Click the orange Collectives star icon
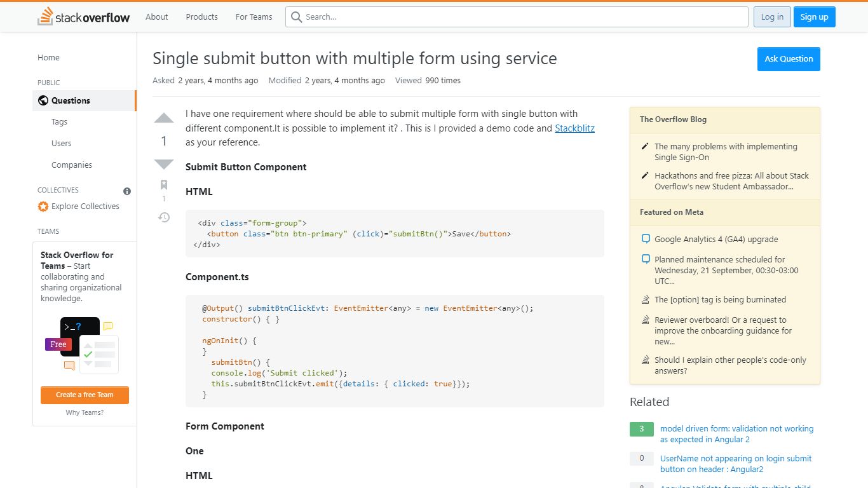The width and height of the screenshot is (868, 488). pyautogui.click(x=43, y=207)
